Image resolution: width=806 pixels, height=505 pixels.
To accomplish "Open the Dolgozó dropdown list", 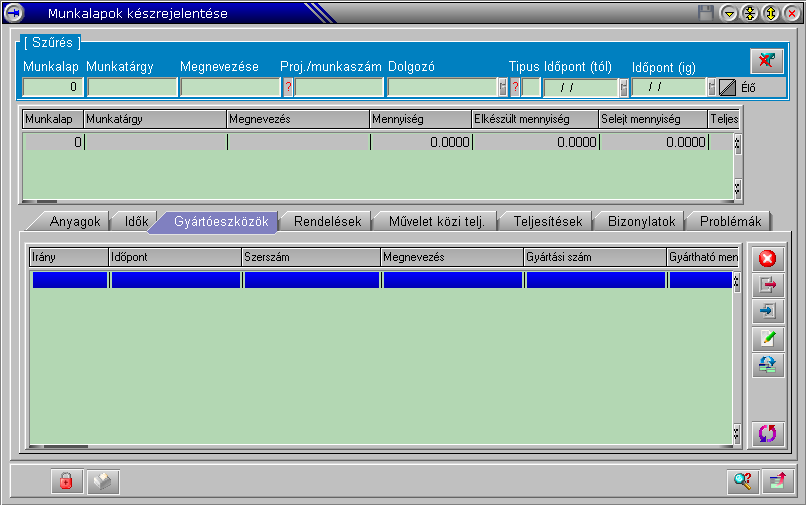I will 502,87.
